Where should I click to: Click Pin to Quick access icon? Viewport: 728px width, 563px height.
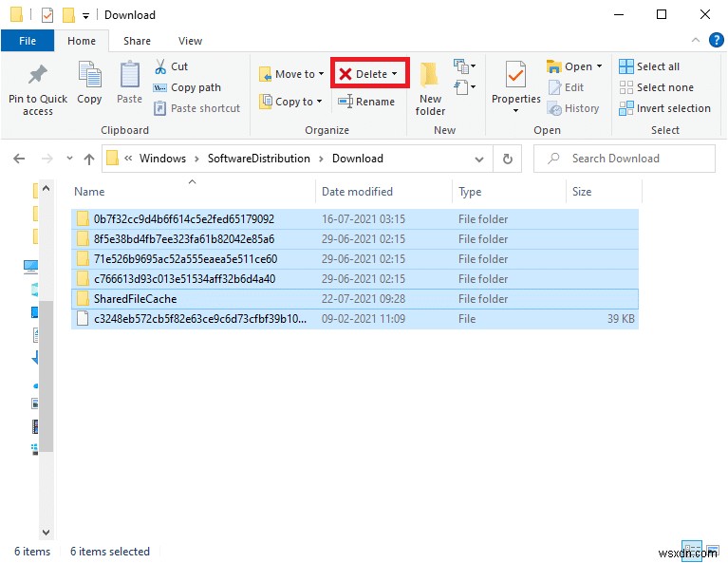coord(38,75)
